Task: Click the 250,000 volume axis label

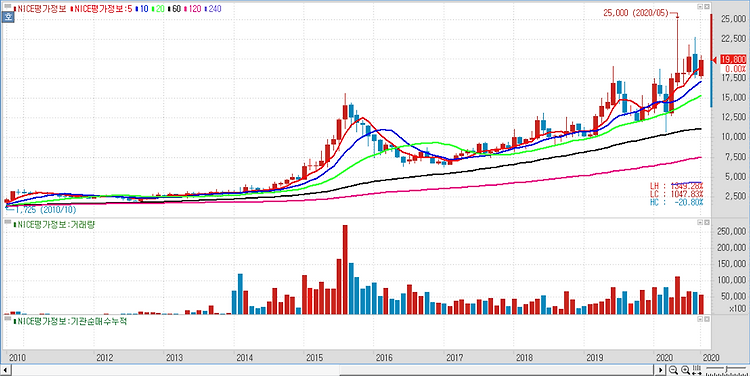Action: pos(732,232)
